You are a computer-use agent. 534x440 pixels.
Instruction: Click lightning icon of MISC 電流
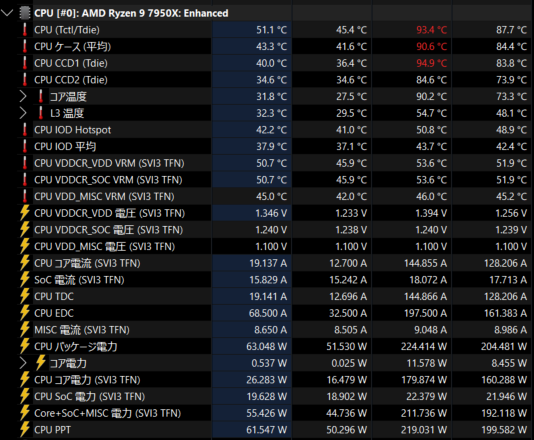[x=25, y=330]
